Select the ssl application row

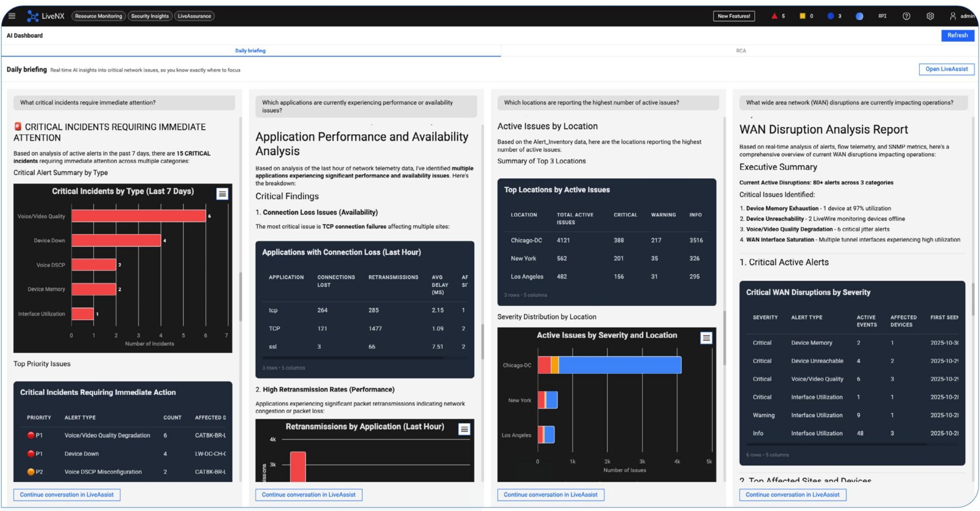pos(365,347)
